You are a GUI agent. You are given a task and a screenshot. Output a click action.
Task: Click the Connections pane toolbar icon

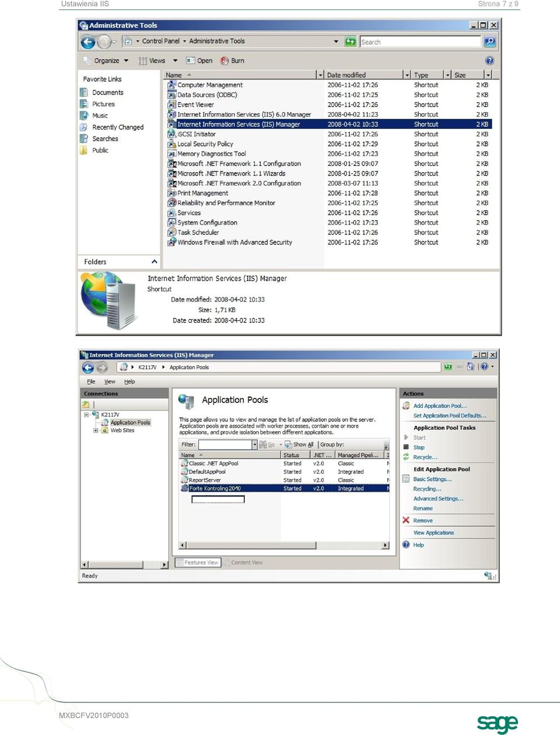[86, 404]
